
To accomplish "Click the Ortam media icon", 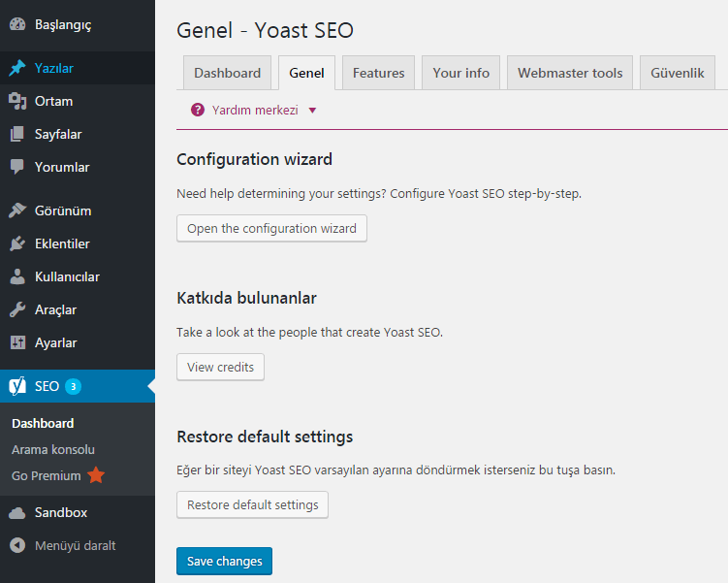I will [x=17, y=101].
